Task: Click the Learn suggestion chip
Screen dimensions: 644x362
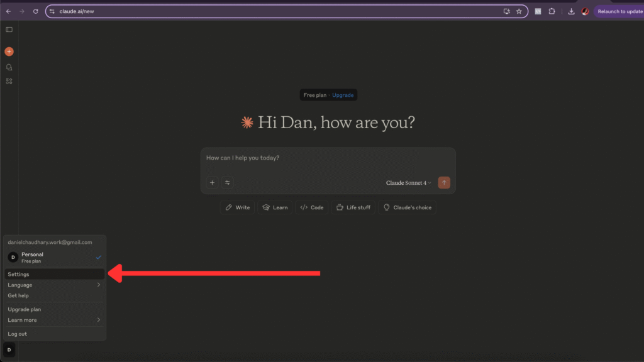Action: pyautogui.click(x=275, y=207)
